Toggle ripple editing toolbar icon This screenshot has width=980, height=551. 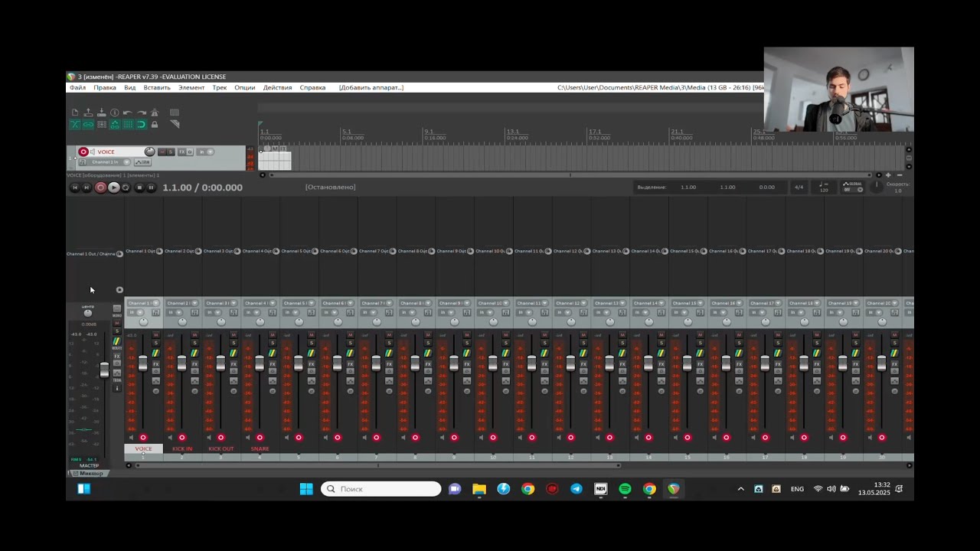click(x=102, y=124)
